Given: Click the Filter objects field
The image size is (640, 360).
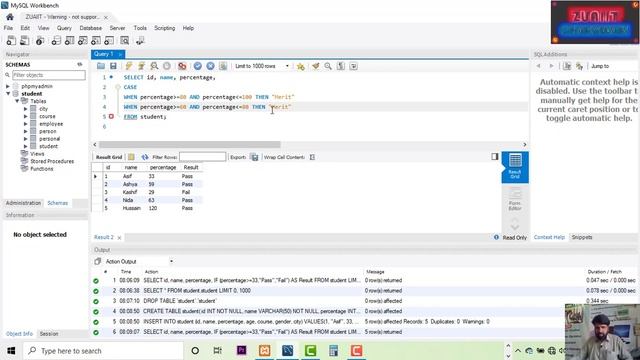Looking at the screenshot, I should [49, 75].
